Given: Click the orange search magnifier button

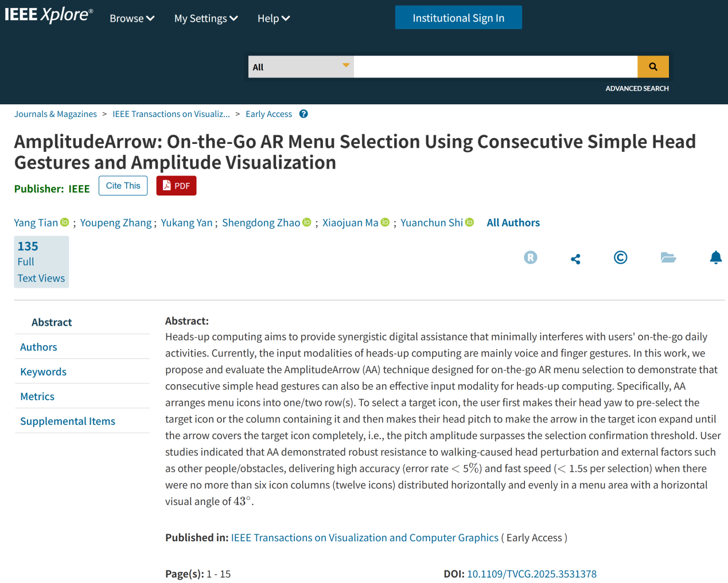Looking at the screenshot, I should pyautogui.click(x=653, y=66).
